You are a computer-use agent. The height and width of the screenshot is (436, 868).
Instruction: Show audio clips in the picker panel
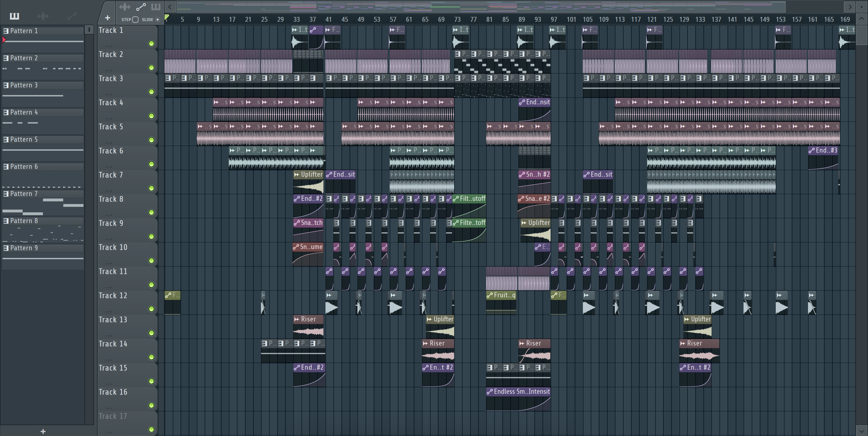click(x=43, y=16)
